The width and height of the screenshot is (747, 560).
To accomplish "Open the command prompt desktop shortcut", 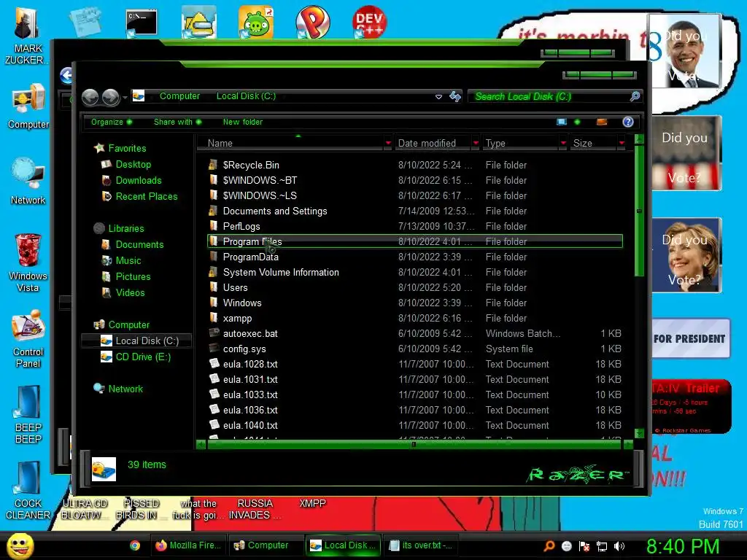I will [x=142, y=23].
